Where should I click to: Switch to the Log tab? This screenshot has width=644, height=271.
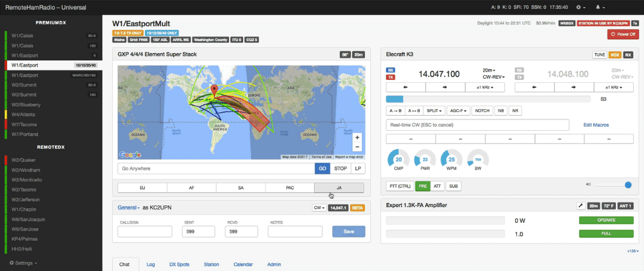click(x=151, y=264)
